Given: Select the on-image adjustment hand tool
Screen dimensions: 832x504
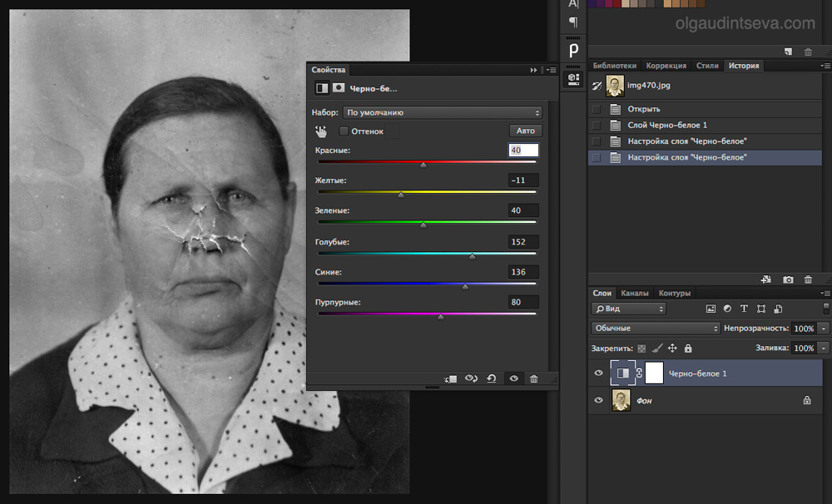Looking at the screenshot, I should pyautogui.click(x=321, y=131).
